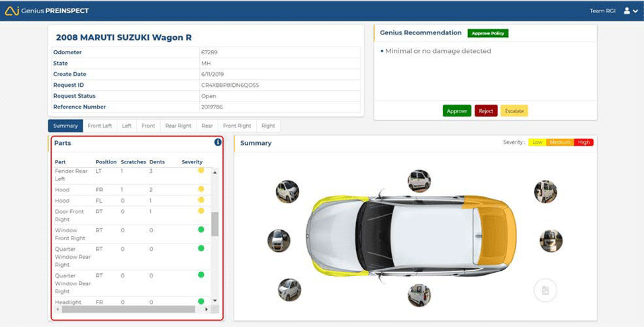The width and height of the screenshot is (644, 327).
Task: Click the Parts panel info icon
Action: [218, 142]
